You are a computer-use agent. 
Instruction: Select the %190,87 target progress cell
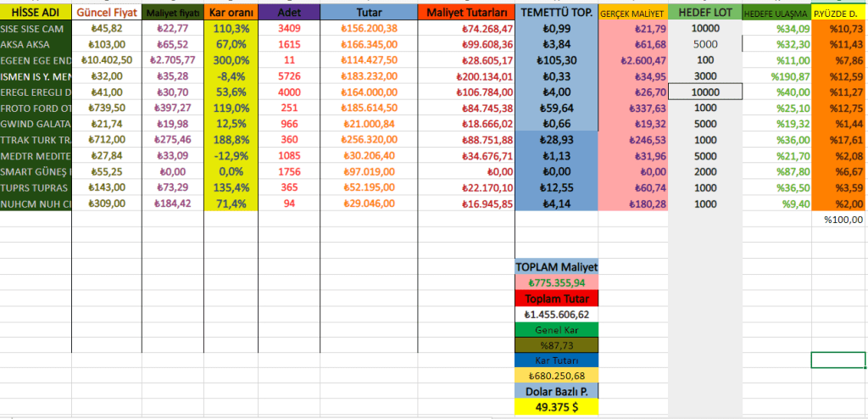[776, 76]
